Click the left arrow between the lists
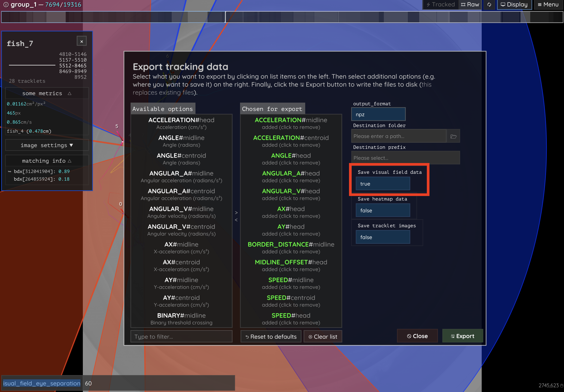This screenshot has height=392, width=564. click(236, 220)
